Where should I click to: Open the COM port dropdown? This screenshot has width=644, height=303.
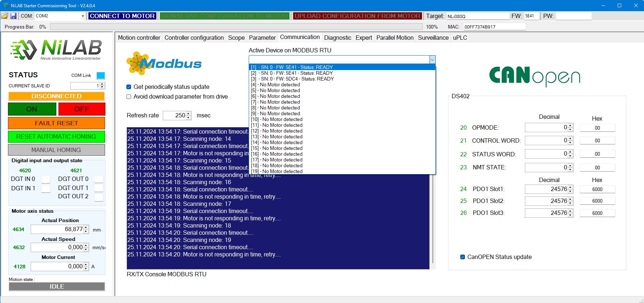click(83, 16)
